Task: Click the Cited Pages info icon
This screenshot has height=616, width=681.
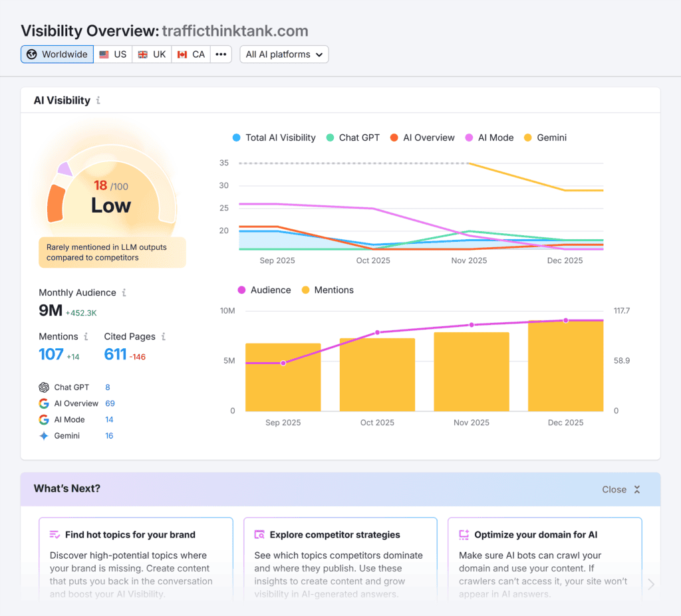Action: [164, 336]
